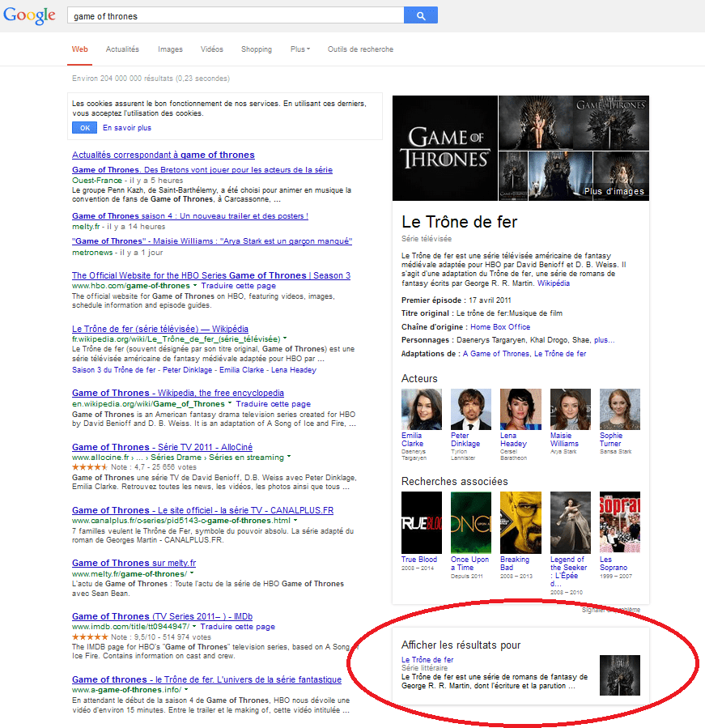Open Outils de recherche
The height and width of the screenshot is (728, 705).
point(360,49)
